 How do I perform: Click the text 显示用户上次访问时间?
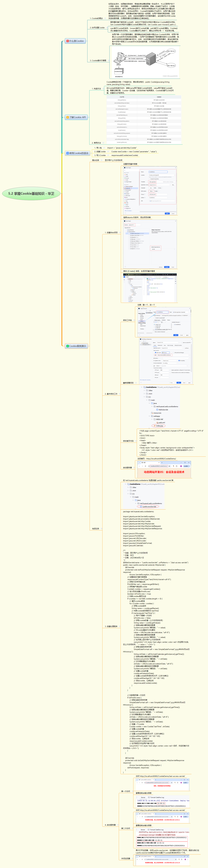[114, 160]
